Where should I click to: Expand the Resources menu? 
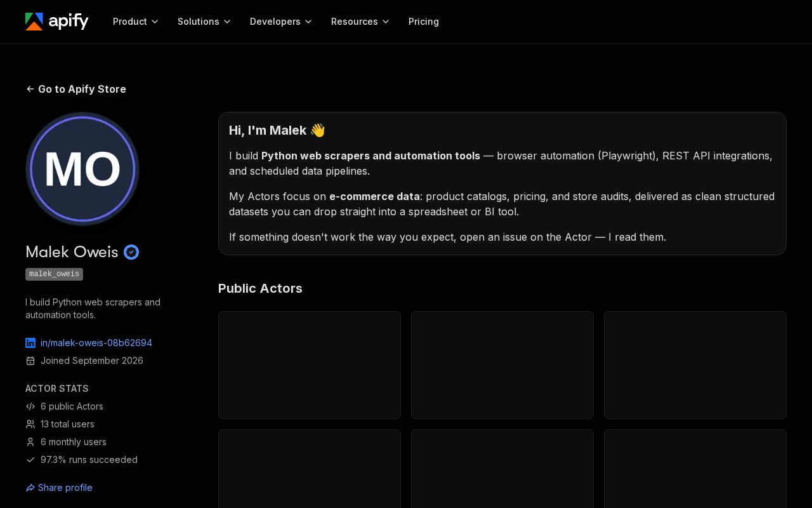pos(360,22)
